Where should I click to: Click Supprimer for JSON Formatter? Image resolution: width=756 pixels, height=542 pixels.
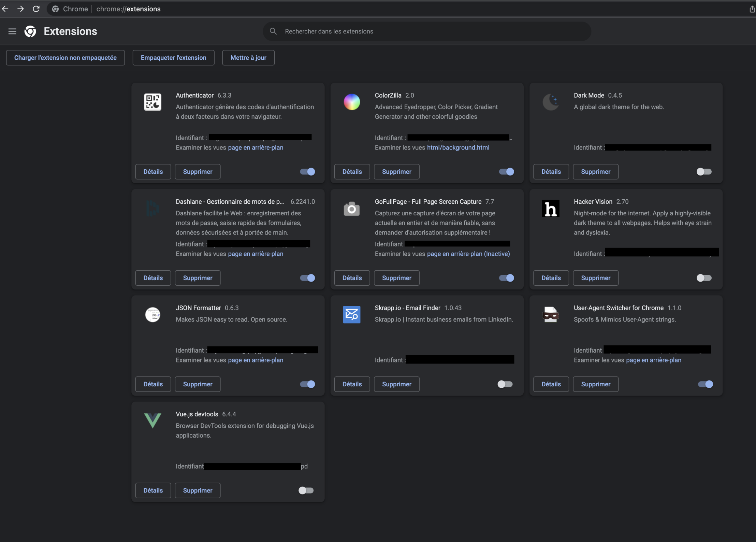coord(198,384)
